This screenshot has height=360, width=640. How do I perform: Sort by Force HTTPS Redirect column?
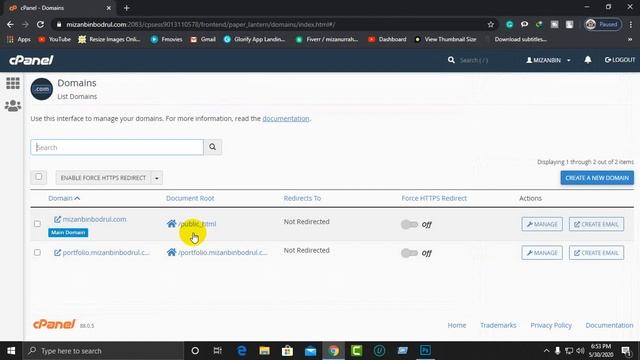click(x=434, y=198)
